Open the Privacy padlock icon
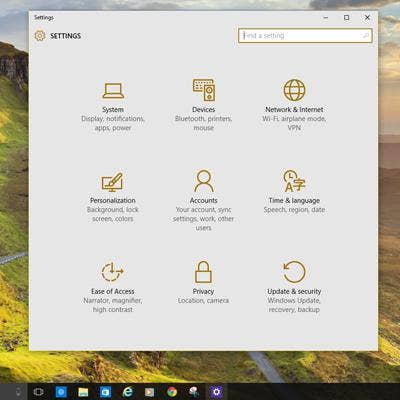 pos(203,272)
